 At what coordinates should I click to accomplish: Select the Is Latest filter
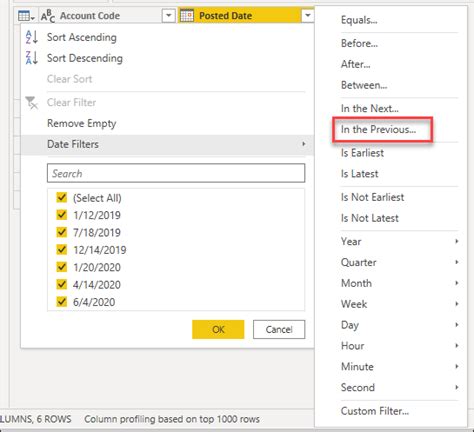(359, 174)
